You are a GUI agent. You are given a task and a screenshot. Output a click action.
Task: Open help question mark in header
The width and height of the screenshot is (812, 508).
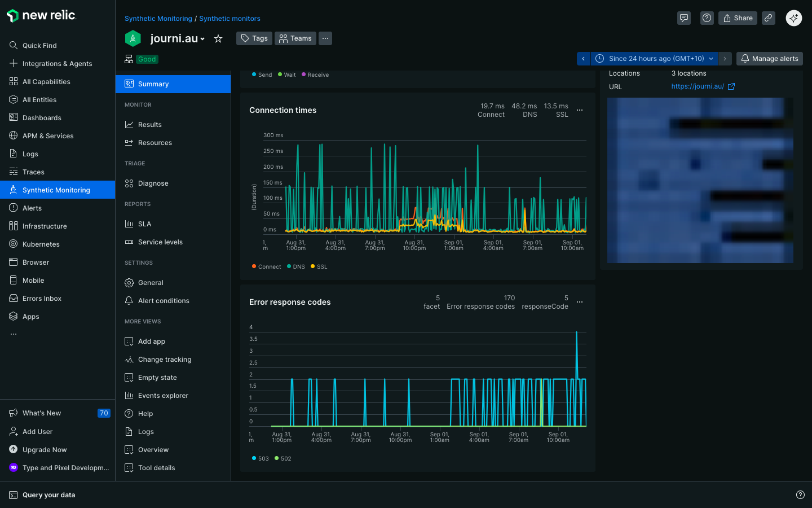pos(707,18)
